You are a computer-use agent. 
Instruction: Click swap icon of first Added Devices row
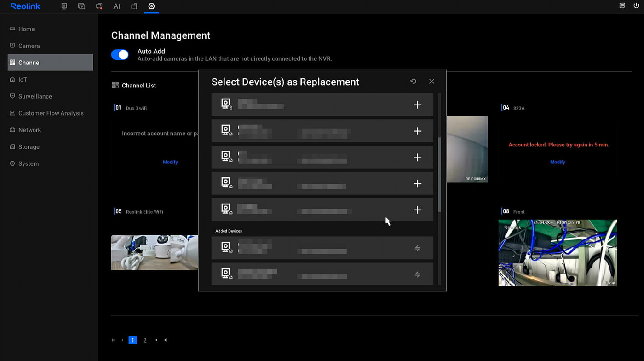coord(418,248)
